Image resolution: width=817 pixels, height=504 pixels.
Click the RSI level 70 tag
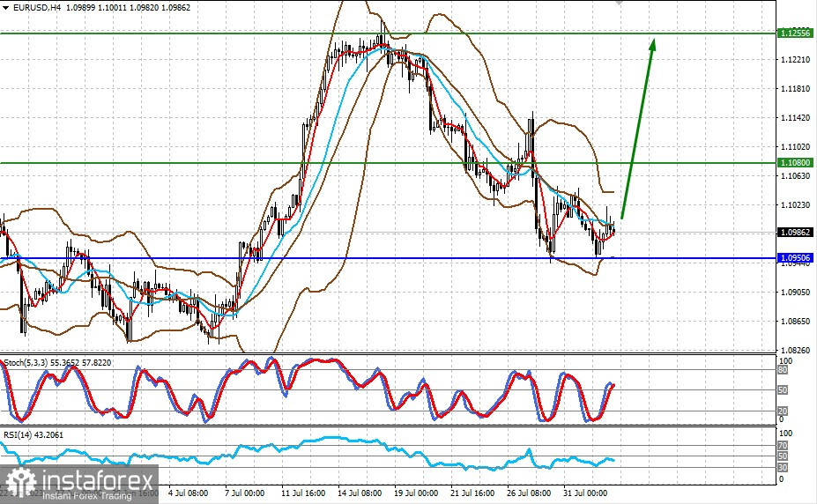point(783,446)
